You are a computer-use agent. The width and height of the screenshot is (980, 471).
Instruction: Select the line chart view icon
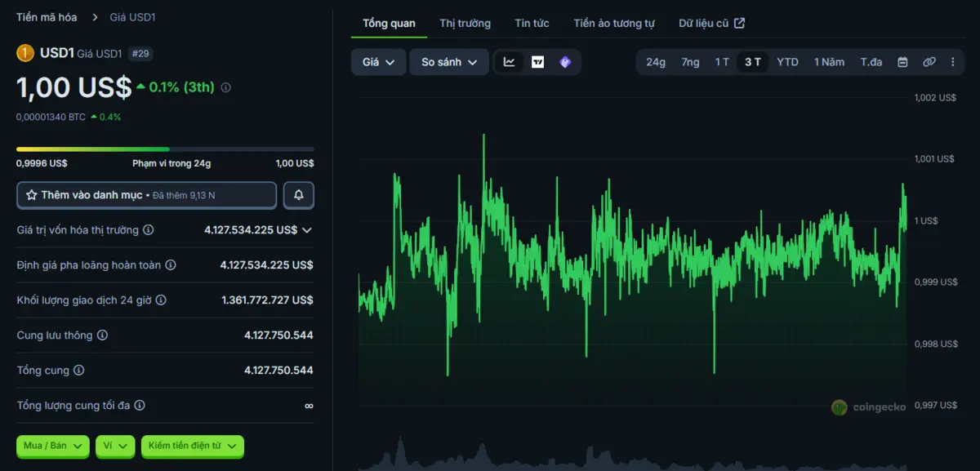(x=510, y=62)
